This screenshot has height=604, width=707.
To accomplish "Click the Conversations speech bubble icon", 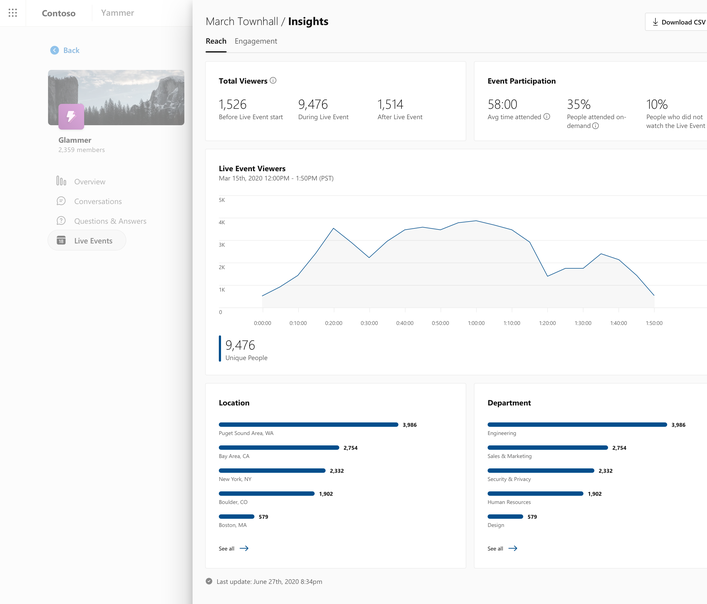I will pos(61,201).
